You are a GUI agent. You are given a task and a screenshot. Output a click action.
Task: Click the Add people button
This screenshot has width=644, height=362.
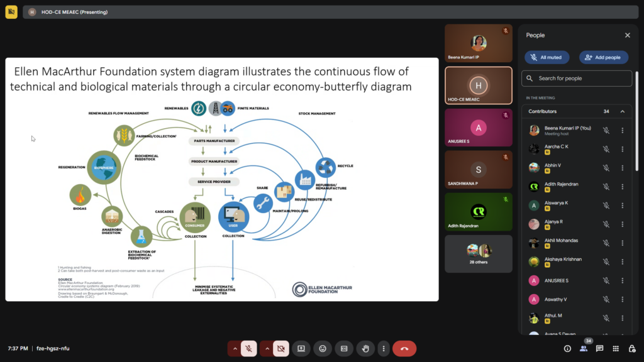[x=603, y=57]
